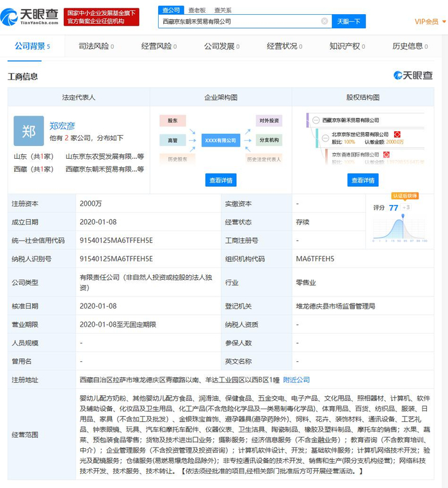Click the 郑 avatar tile
Screen dimensions: 448x488
pyautogui.click(x=29, y=131)
